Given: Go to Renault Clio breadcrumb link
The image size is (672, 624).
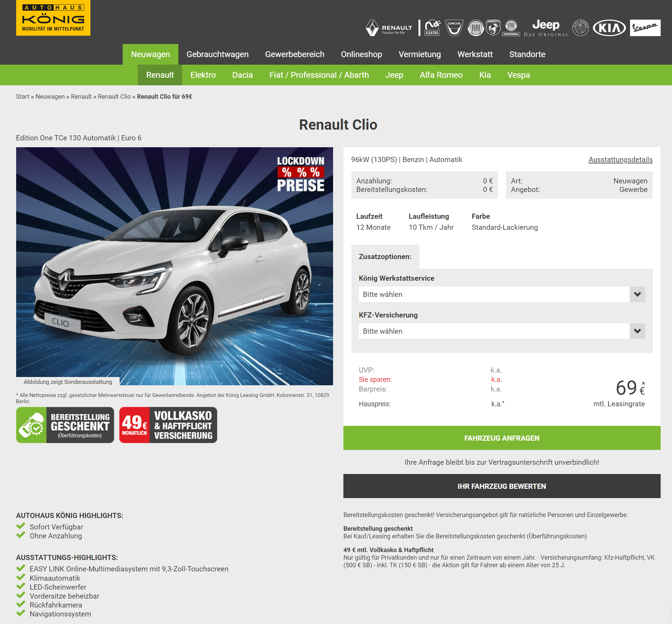Looking at the screenshot, I should pyautogui.click(x=114, y=97).
